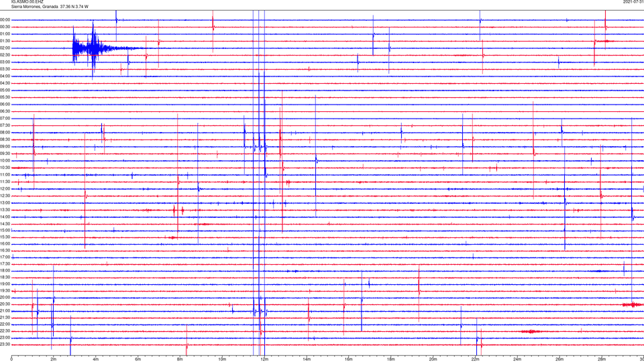Screen dimensions: 644x362
Task: Select the 01:00 row label
Action: (x=5, y=34)
